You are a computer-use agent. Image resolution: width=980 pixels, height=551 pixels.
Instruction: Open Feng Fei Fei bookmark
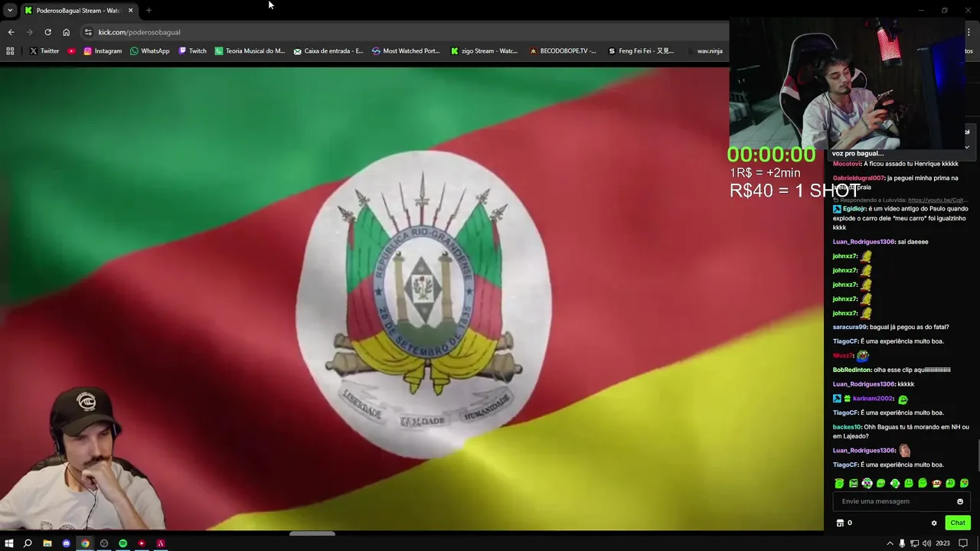[641, 51]
